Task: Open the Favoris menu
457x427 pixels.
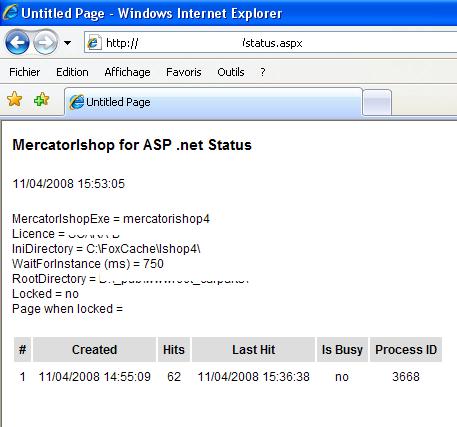Action: 184,72
